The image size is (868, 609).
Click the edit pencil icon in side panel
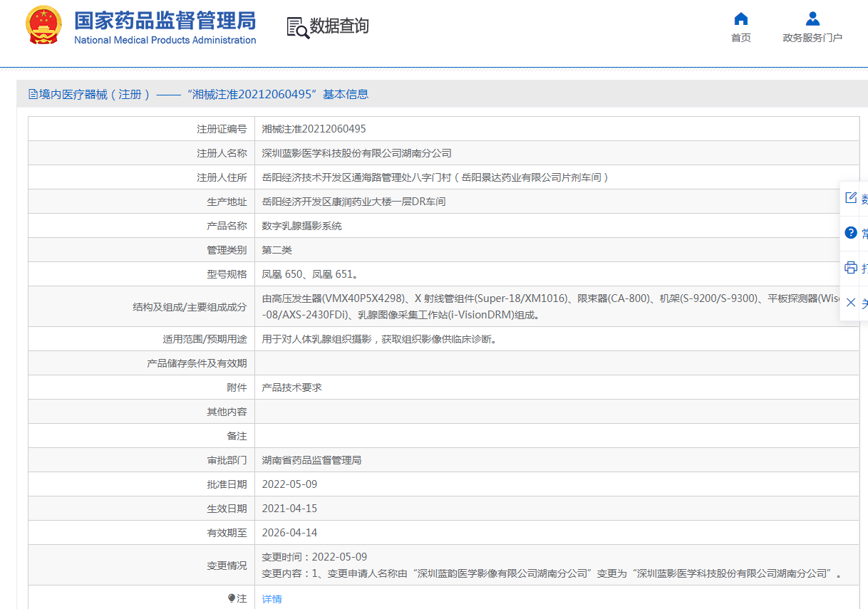coord(850,198)
